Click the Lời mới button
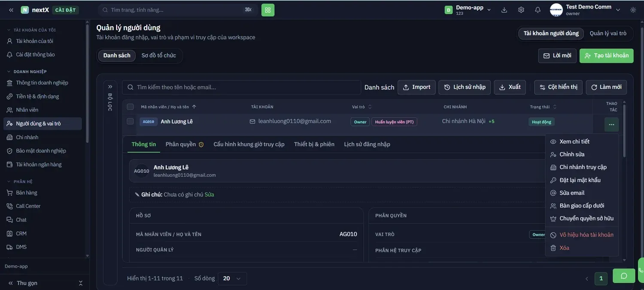The image size is (644, 290). point(557,56)
